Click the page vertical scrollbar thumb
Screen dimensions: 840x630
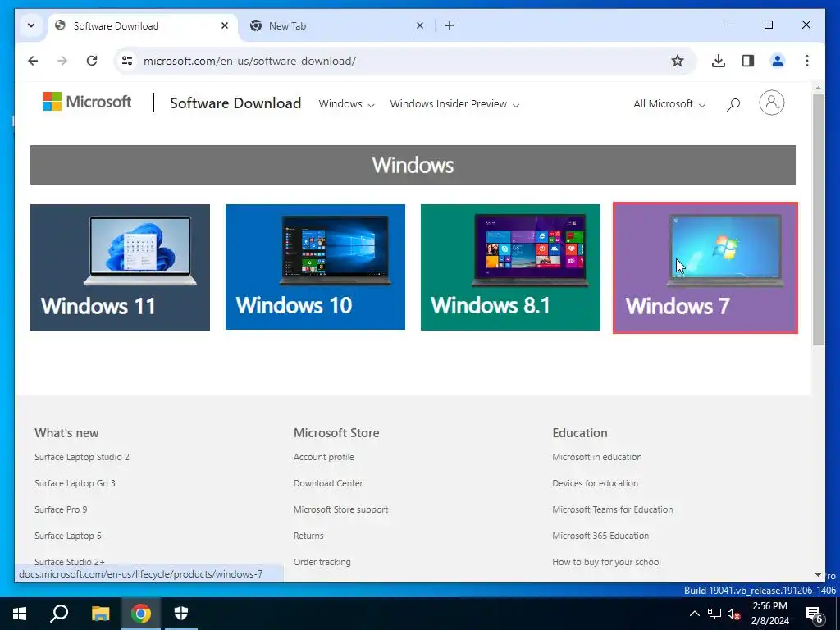(x=818, y=220)
